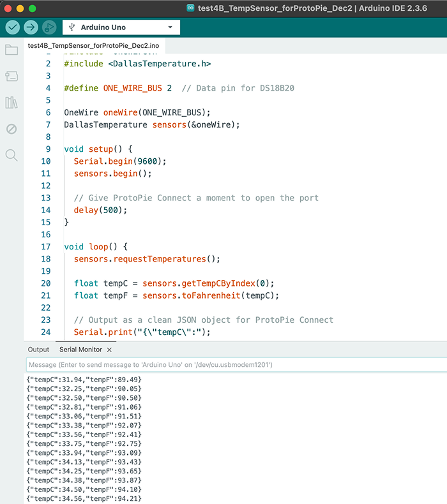Open the Search magnifier icon in sidebar

point(11,155)
